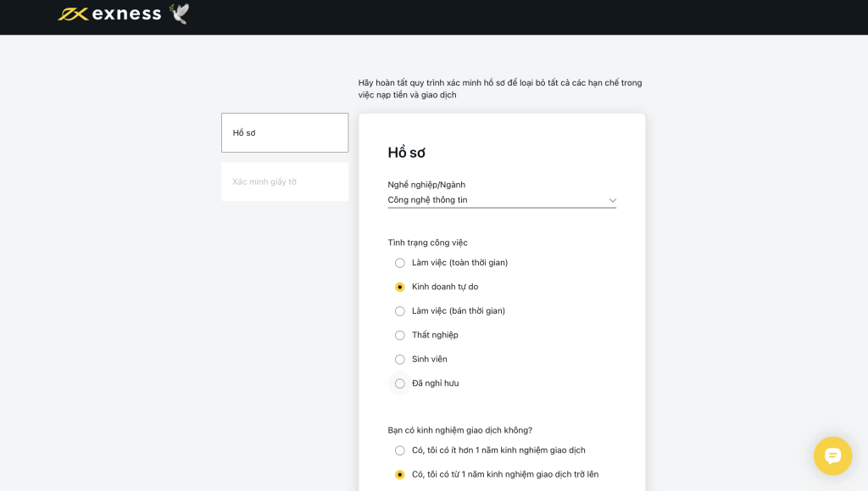Click the Thất nghiệp label text
Screen dimensions: 868x491
coord(435,335)
